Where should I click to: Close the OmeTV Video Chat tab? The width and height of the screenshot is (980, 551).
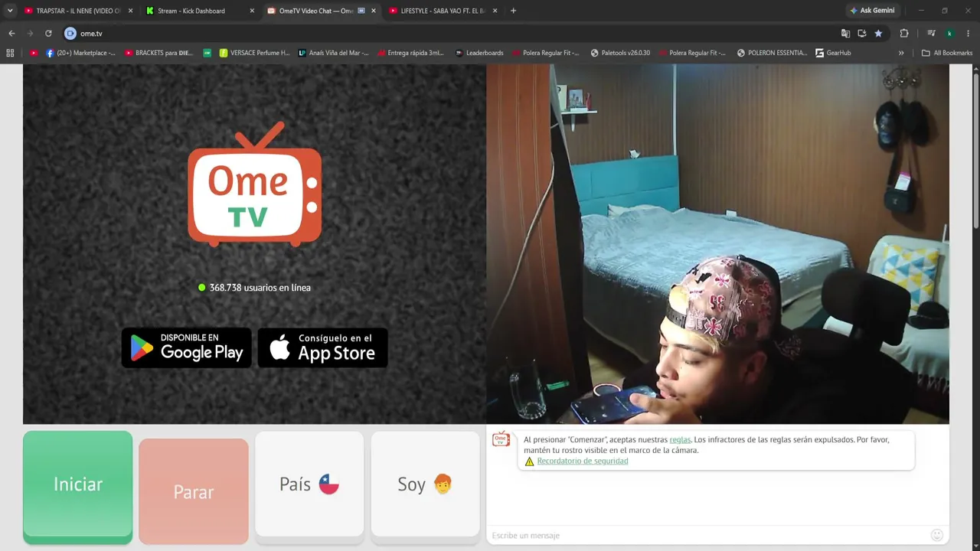click(x=374, y=11)
